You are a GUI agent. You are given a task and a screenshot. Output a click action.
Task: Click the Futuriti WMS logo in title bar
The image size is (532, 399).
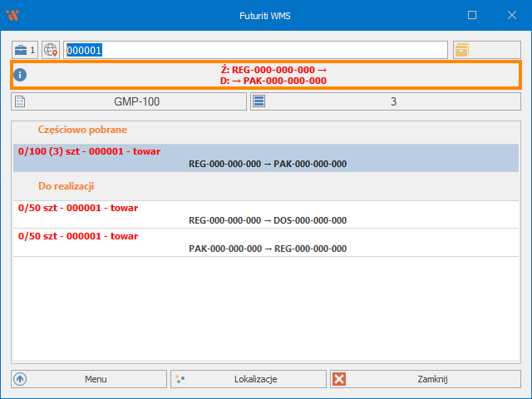click(x=12, y=15)
